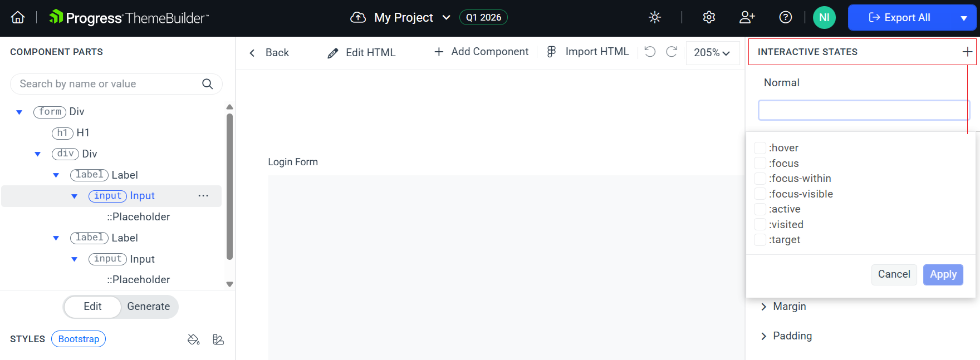Click the invite user icon
The height and width of the screenshot is (360, 980).
tap(747, 17)
